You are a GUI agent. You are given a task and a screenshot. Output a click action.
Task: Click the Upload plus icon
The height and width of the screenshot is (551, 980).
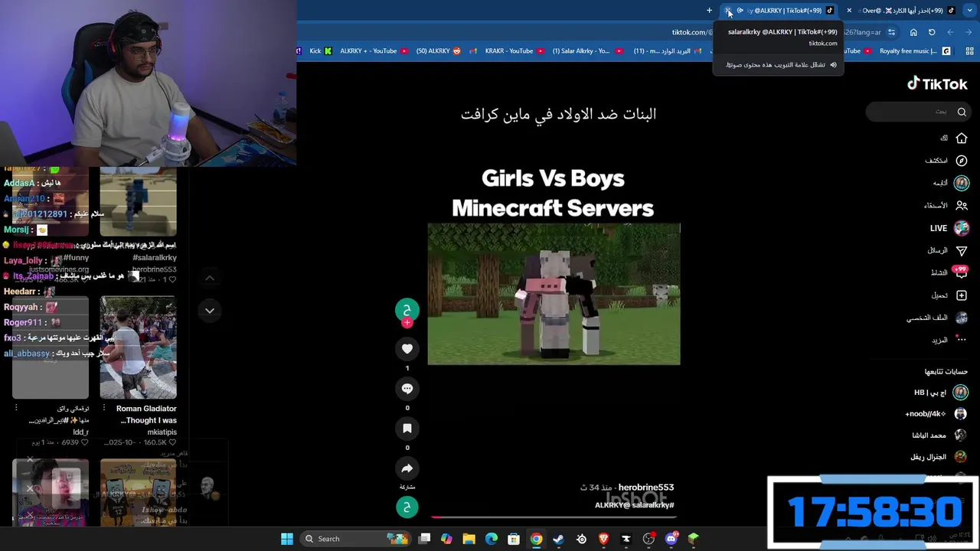tap(962, 295)
